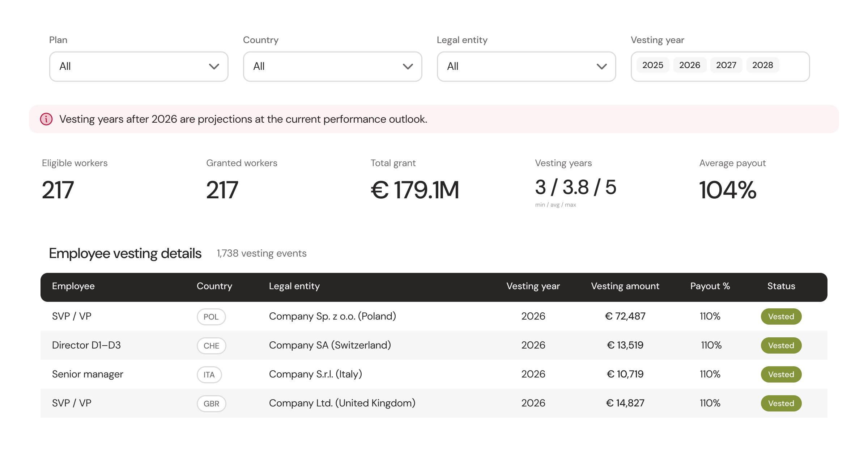The height and width of the screenshot is (456, 868).
Task: Click the Employee vesting details heading
Action: coord(125,253)
